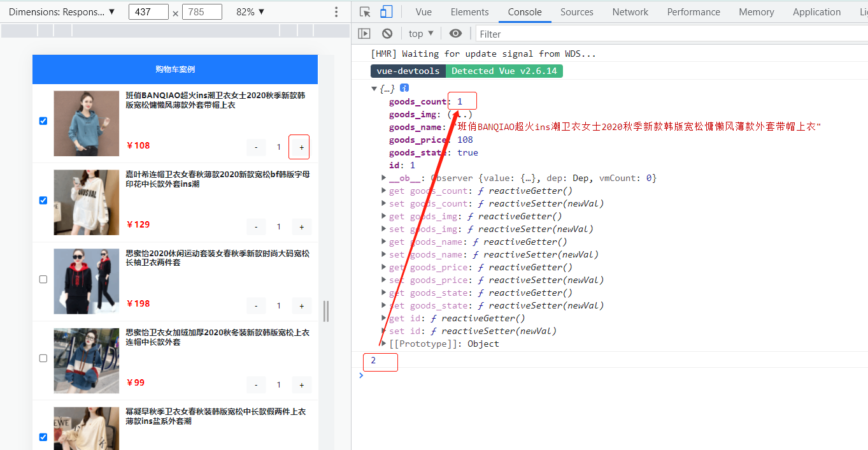Click the viewport height field showing 785
Viewport: 868px width, 450px height.
click(202, 12)
